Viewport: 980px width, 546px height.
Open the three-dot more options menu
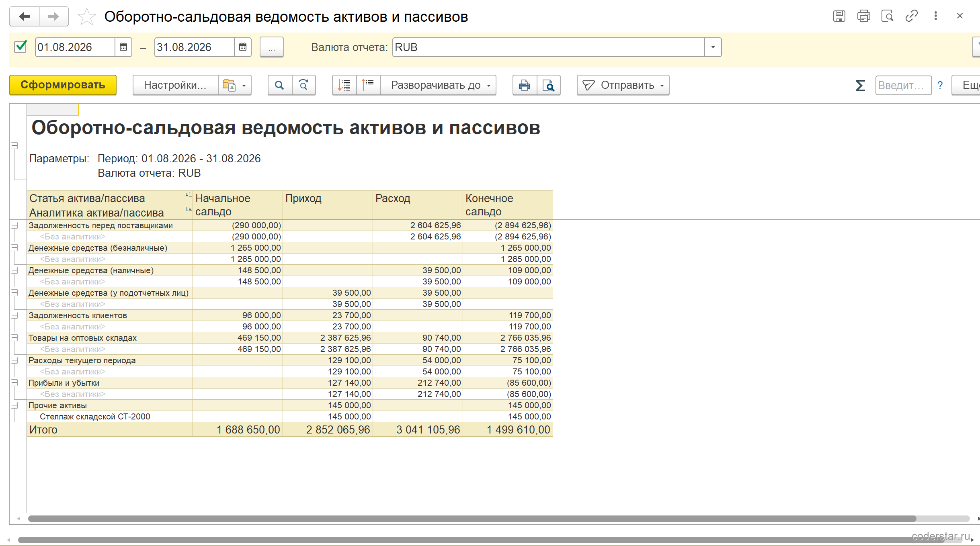coord(936,16)
